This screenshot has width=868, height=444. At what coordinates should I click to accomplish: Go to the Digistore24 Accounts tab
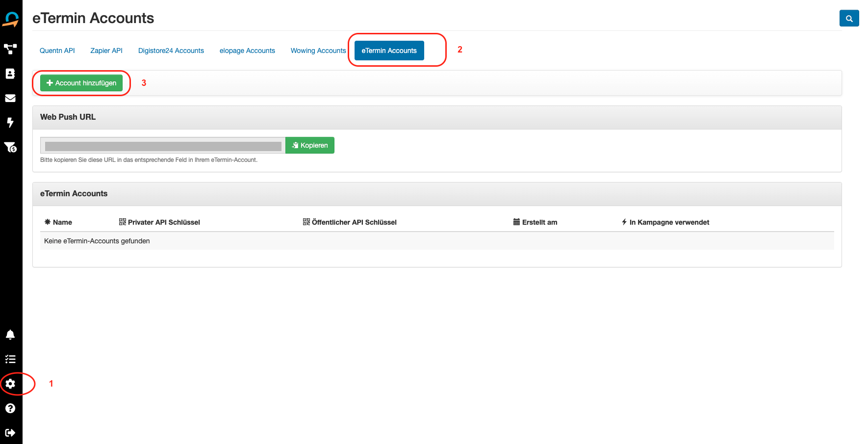point(171,51)
